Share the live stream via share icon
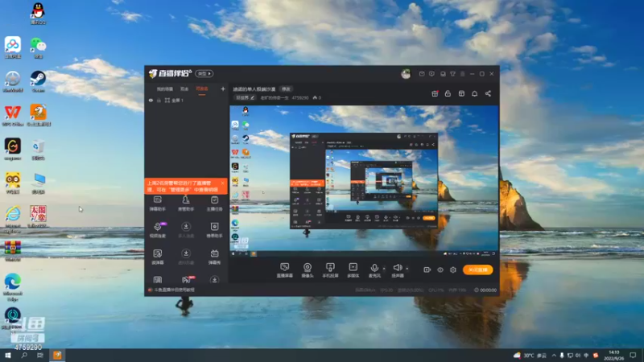Viewport: 644px width, 362px height. tap(488, 93)
